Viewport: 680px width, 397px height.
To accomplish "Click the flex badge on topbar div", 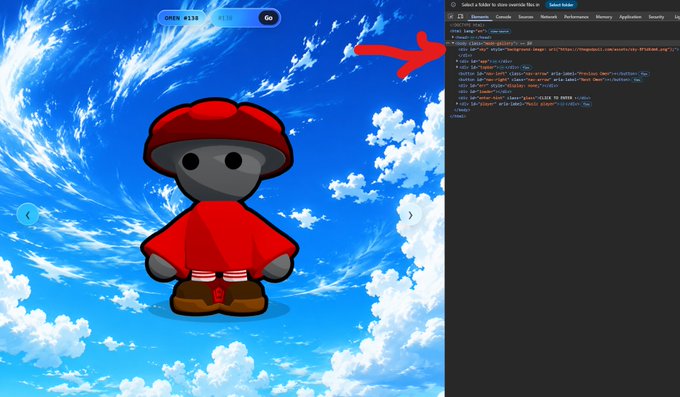I will click(x=526, y=68).
